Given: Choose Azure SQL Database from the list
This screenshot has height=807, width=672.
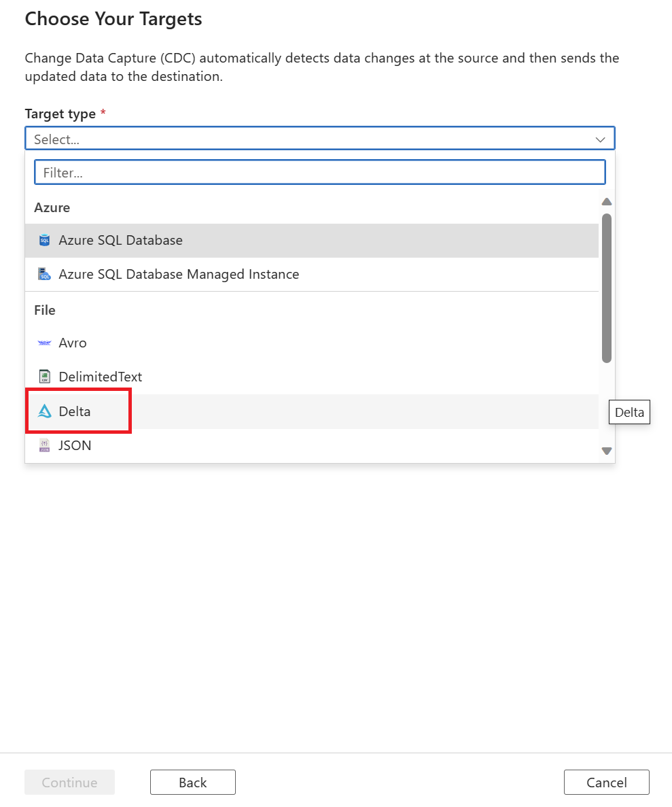Looking at the screenshot, I should [120, 240].
